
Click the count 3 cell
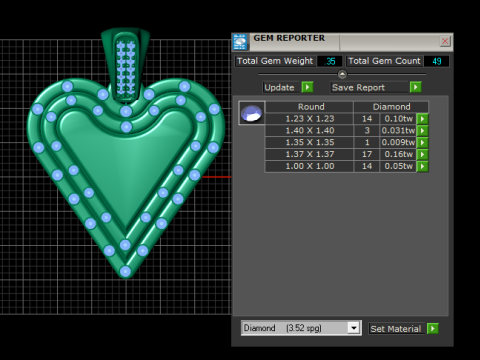point(367,131)
